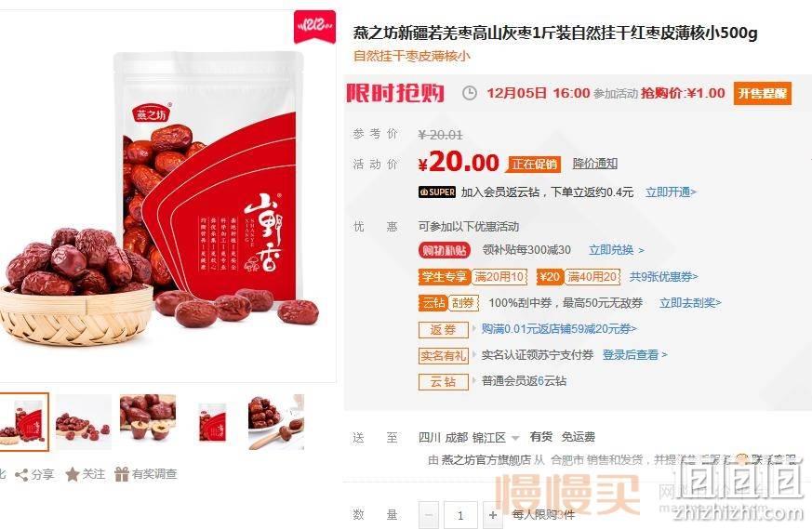The width and height of the screenshot is (812, 529).
Task: Click the share icon below thumbnails
Action: pos(21,474)
